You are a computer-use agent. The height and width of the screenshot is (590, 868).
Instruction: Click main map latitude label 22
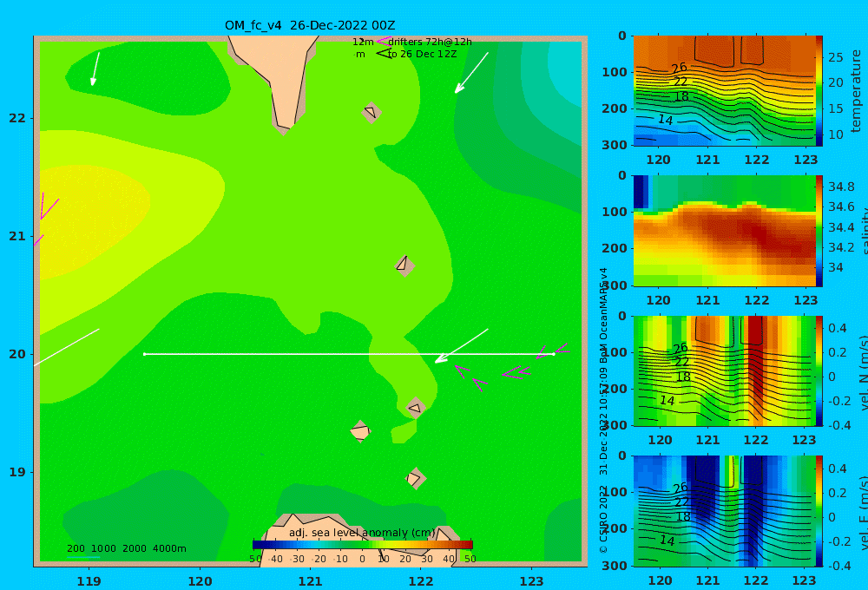point(17,118)
